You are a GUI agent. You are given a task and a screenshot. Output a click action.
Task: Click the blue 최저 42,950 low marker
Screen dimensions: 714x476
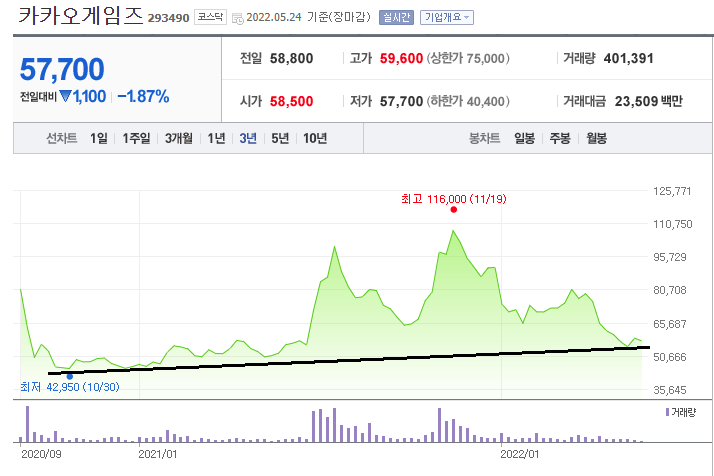(x=70, y=377)
